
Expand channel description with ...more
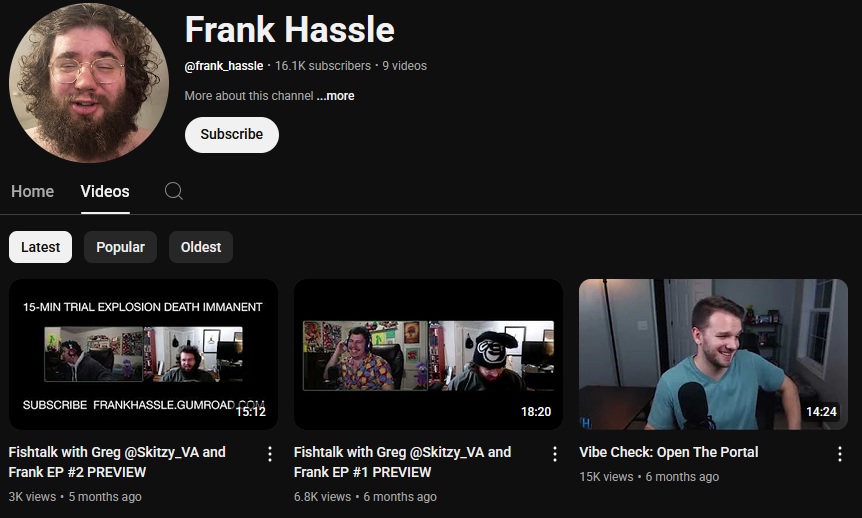coord(335,96)
